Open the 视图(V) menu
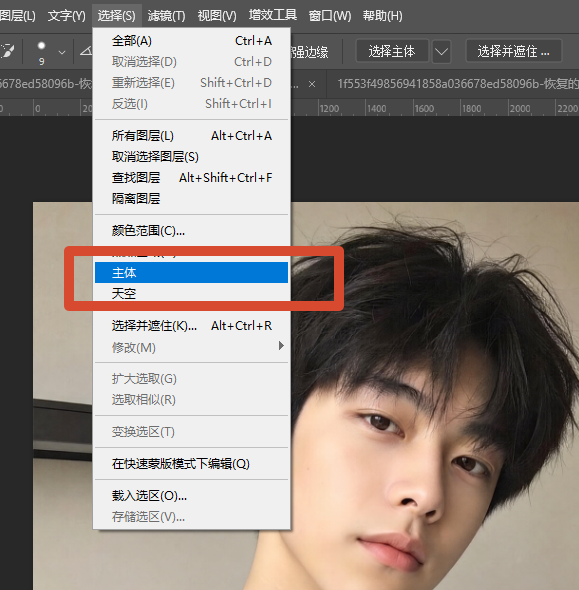 point(217,16)
